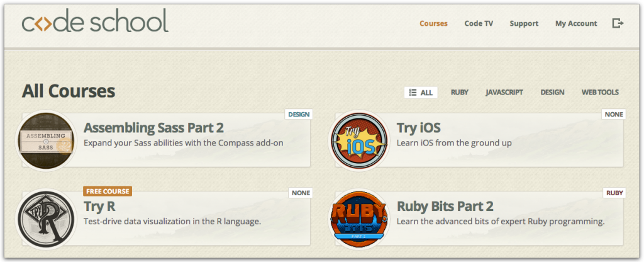644x262 pixels.
Task: Click the RUBY tag on Ruby Bits
Action: (614, 193)
